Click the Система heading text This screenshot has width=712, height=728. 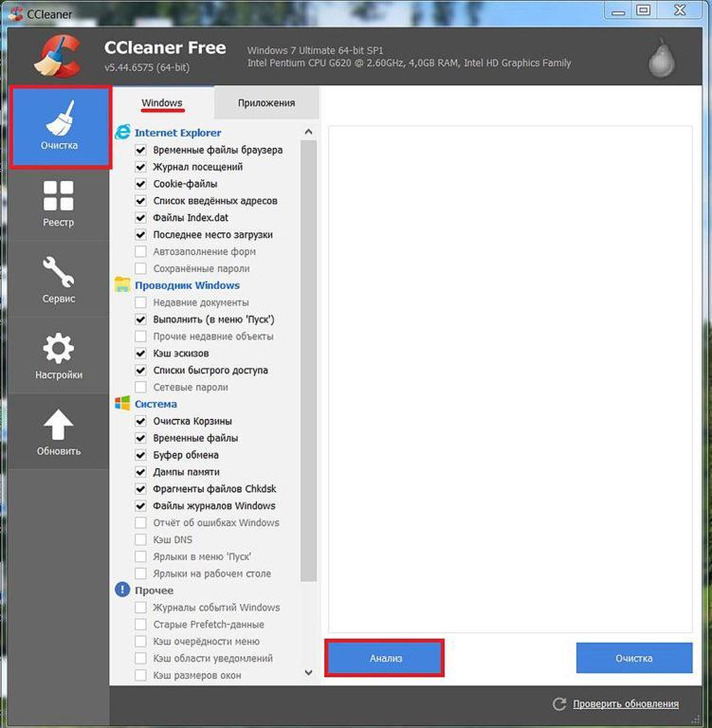coord(155,404)
